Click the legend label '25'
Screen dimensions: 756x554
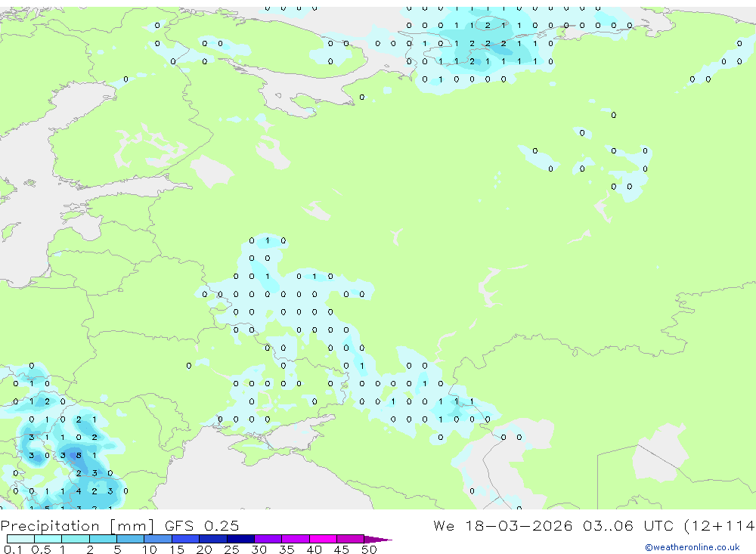pos(232,549)
